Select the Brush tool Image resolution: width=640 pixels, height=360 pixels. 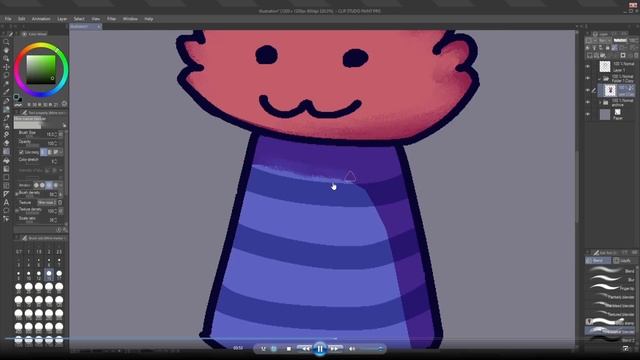(6, 118)
